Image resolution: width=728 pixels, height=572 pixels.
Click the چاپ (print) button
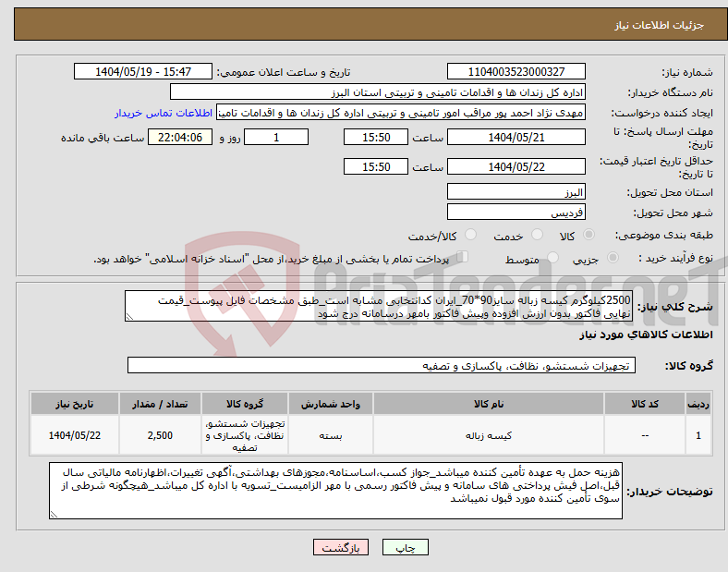[405, 547]
